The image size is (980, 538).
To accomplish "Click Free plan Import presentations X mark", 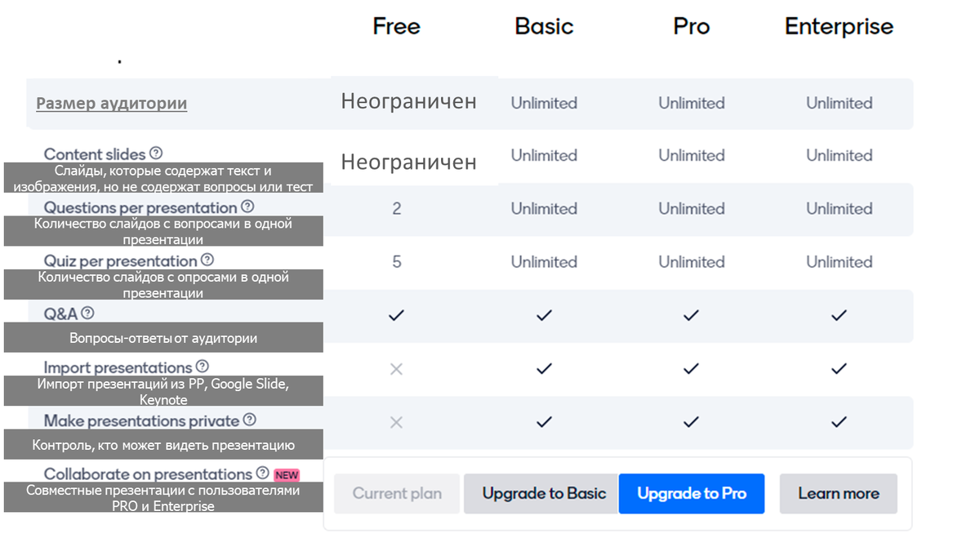I will [396, 369].
